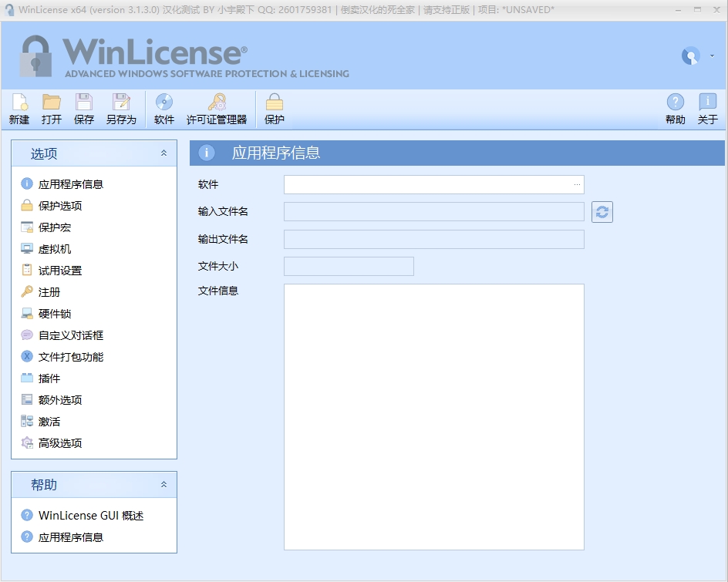The image size is (728, 582).
Task: Click the 保护 (Protect) padlock icon
Action: (x=275, y=109)
